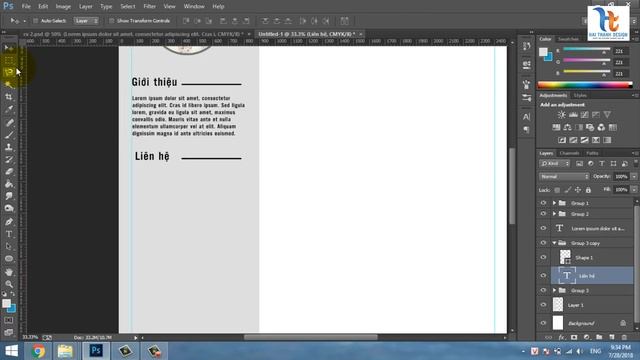Toggle Auto-Select checkbox
640x360 pixels.
pyautogui.click(x=36, y=20)
